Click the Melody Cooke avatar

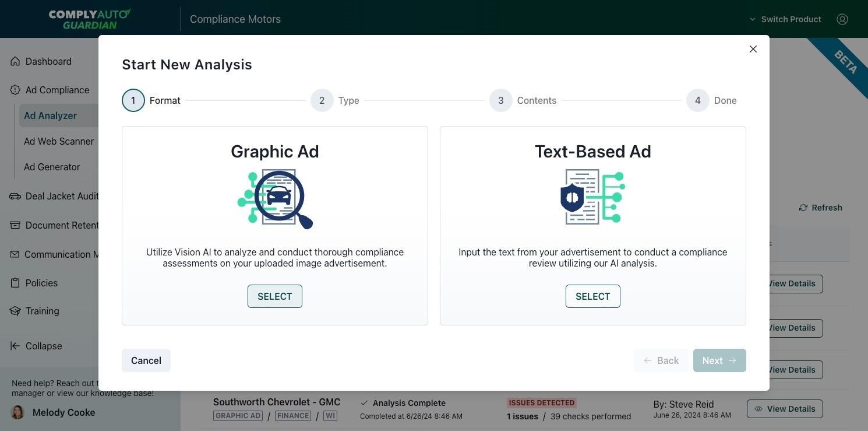click(17, 412)
